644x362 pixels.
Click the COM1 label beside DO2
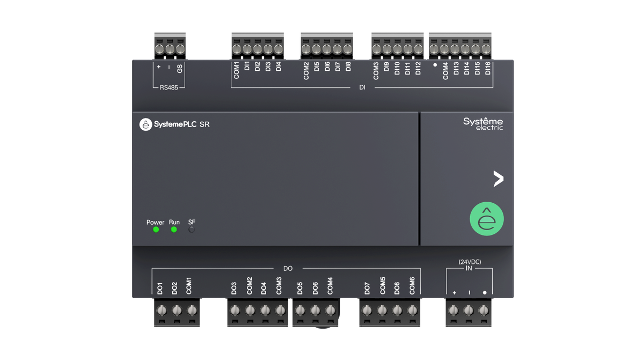click(189, 286)
